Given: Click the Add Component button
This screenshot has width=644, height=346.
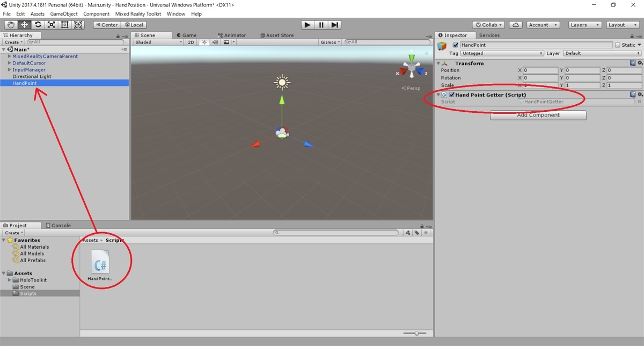Looking at the screenshot, I should pyautogui.click(x=538, y=115).
